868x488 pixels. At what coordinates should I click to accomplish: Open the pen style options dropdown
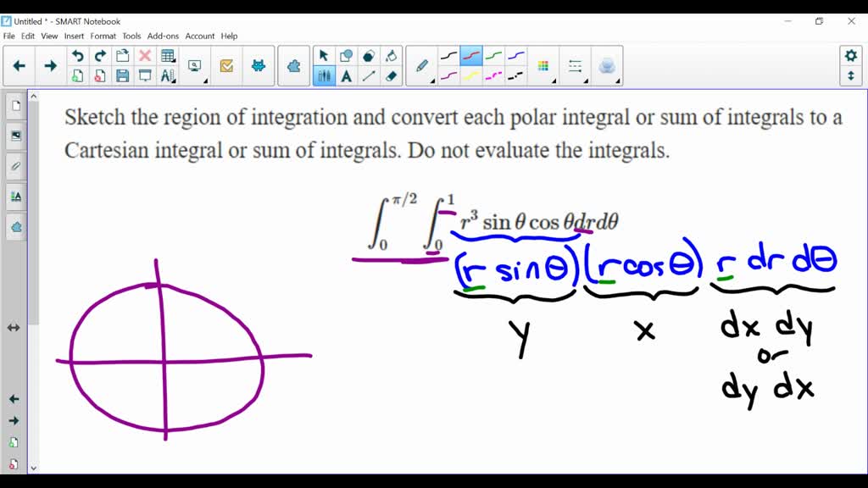431,81
